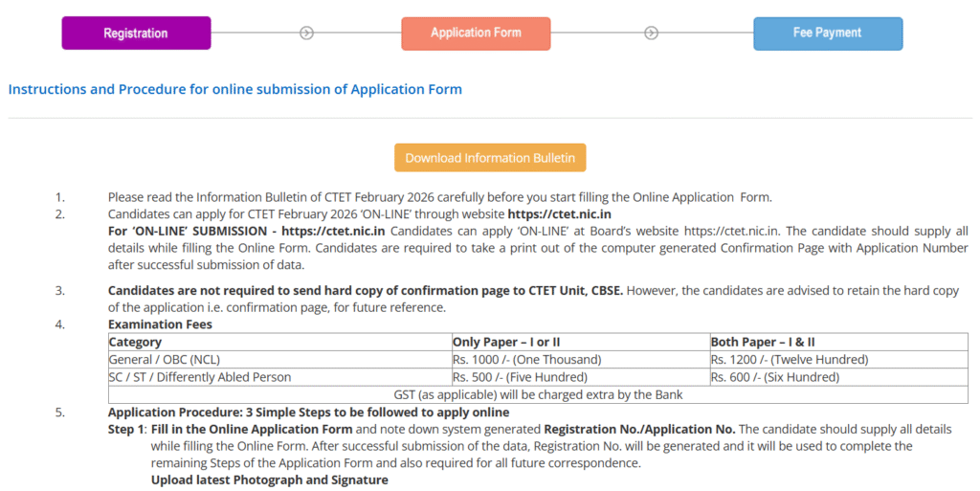The width and height of the screenshot is (980, 491).
Task: Click the Examination Fees section heading
Action: (x=160, y=324)
